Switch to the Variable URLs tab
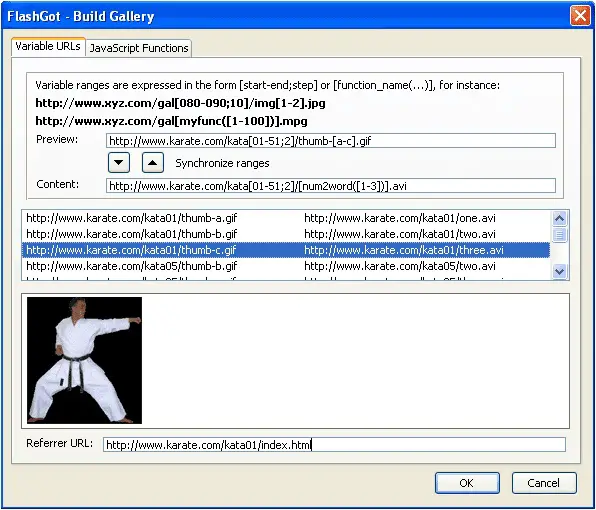This screenshot has width=596, height=510. pos(48,47)
